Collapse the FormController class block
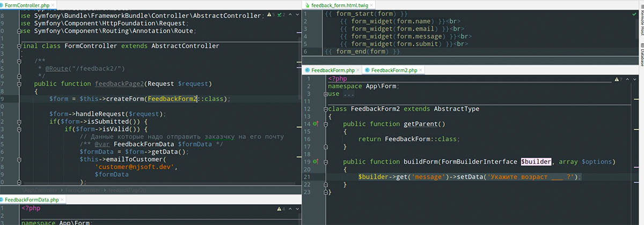This screenshot has height=225, width=644. tap(20, 47)
